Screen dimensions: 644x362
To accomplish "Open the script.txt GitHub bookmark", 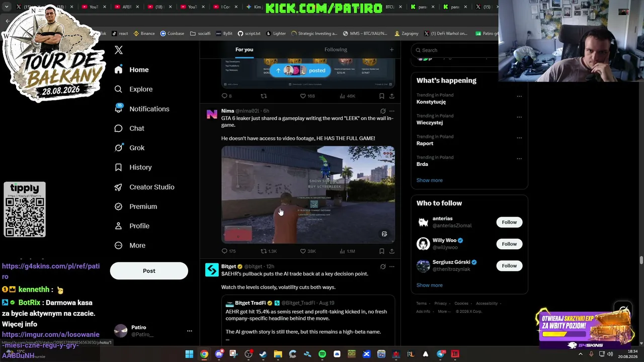I will point(249,34).
